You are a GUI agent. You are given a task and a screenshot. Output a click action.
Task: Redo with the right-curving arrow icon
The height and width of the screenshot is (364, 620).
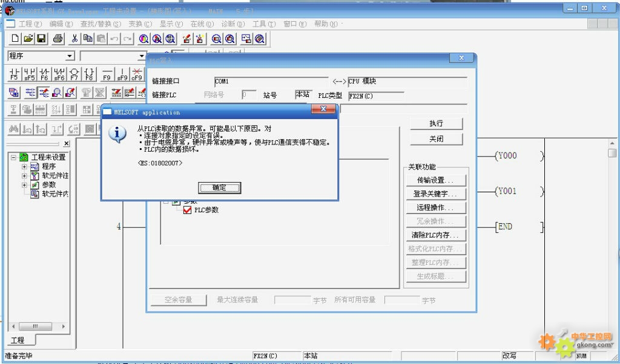(x=128, y=38)
